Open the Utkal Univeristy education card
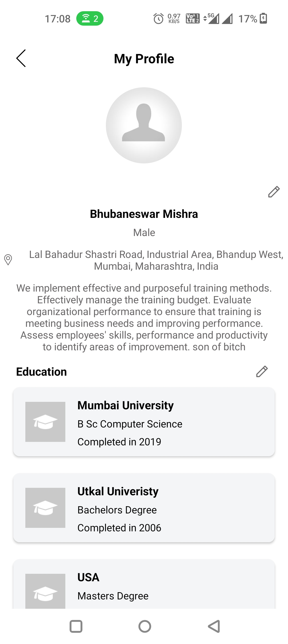Viewport: 288px width, 644px height. pyautogui.click(x=144, y=508)
